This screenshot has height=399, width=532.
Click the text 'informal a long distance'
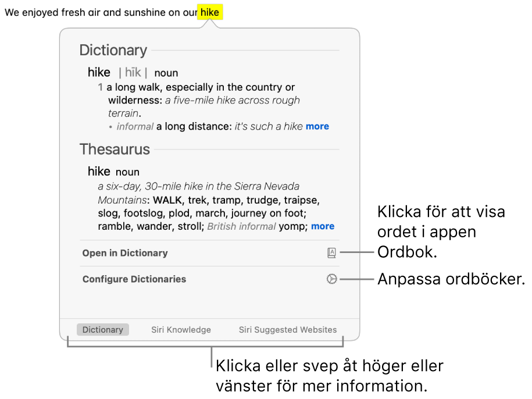[x=174, y=127]
